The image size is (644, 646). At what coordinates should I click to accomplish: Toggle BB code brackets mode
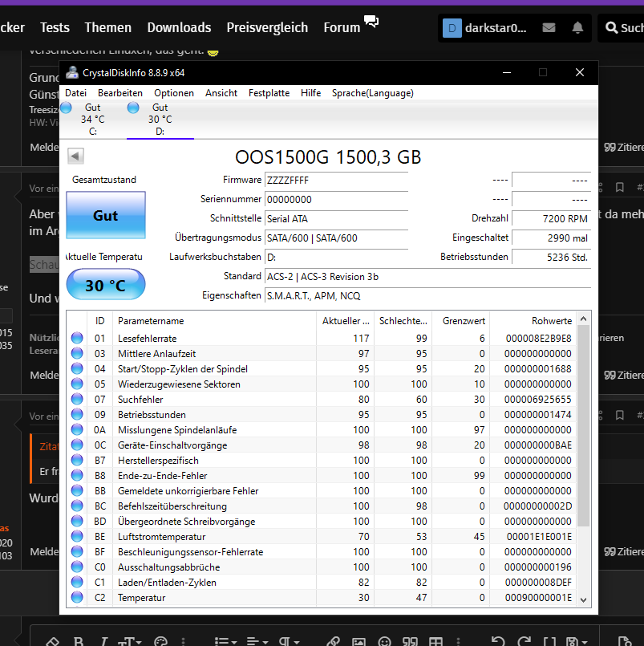click(549, 641)
